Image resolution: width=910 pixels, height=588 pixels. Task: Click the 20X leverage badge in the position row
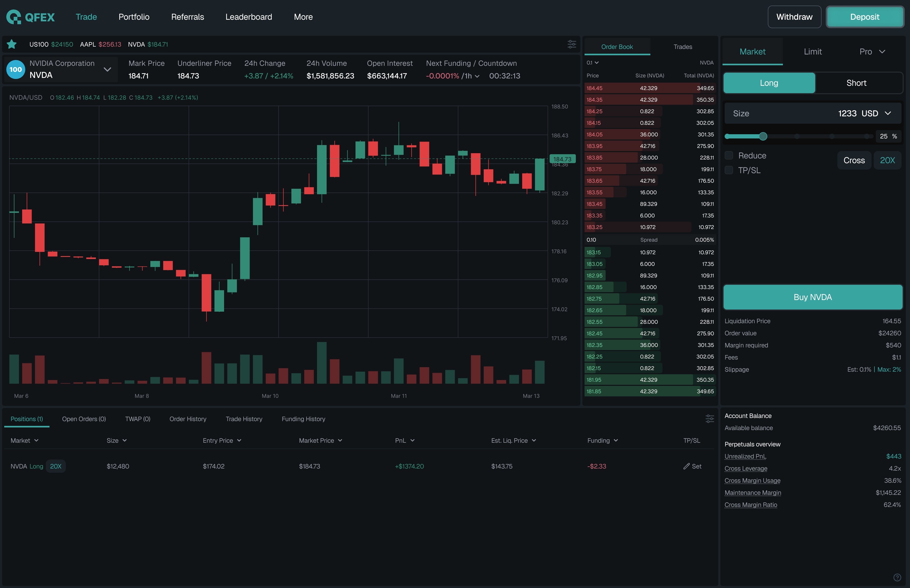pyautogui.click(x=56, y=466)
